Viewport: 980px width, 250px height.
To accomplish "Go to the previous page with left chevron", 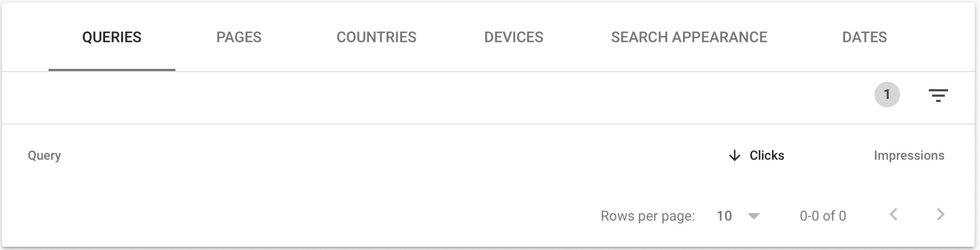I will coord(894,215).
